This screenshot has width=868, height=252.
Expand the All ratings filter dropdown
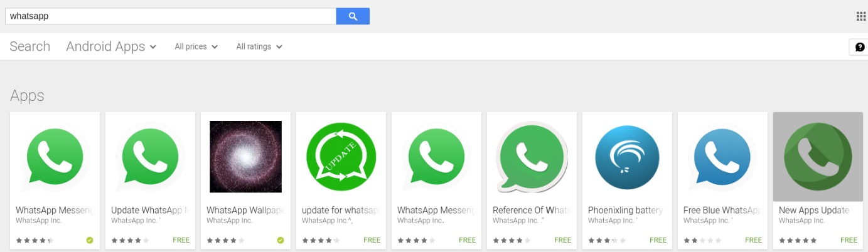(x=259, y=46)
